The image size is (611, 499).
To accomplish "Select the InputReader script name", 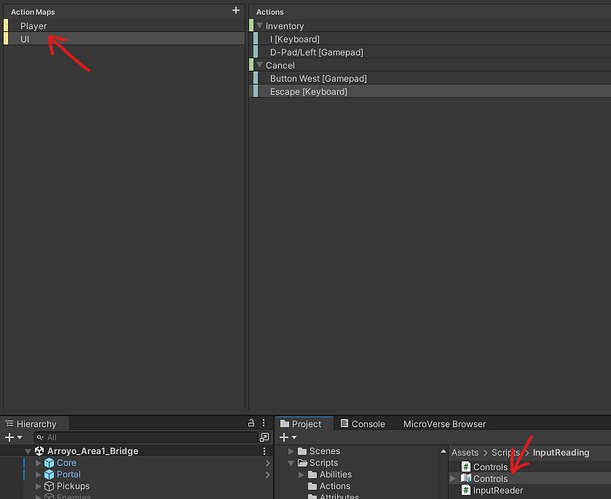I will [x=498, y=490].
